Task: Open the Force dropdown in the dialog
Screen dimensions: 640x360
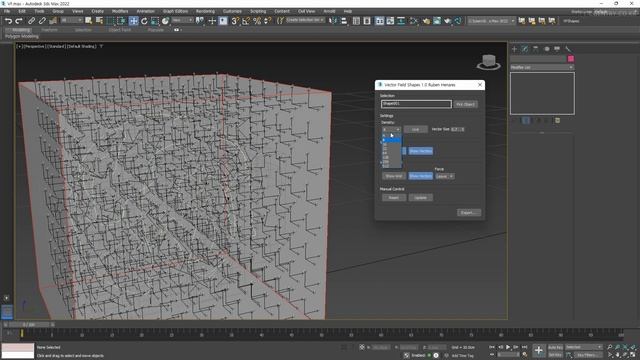Action: [444, 176]
